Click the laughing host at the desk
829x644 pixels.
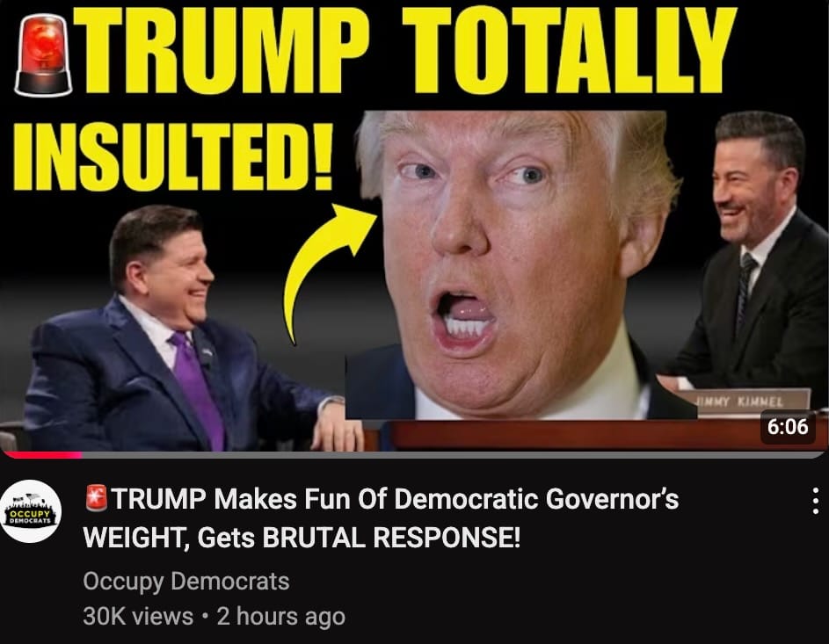pos(751,259)
